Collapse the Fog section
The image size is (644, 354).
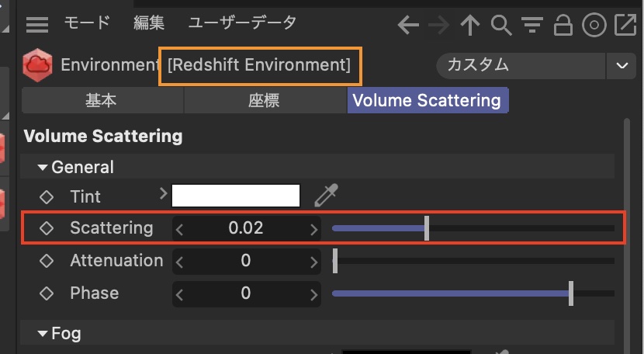click(43, 335)
